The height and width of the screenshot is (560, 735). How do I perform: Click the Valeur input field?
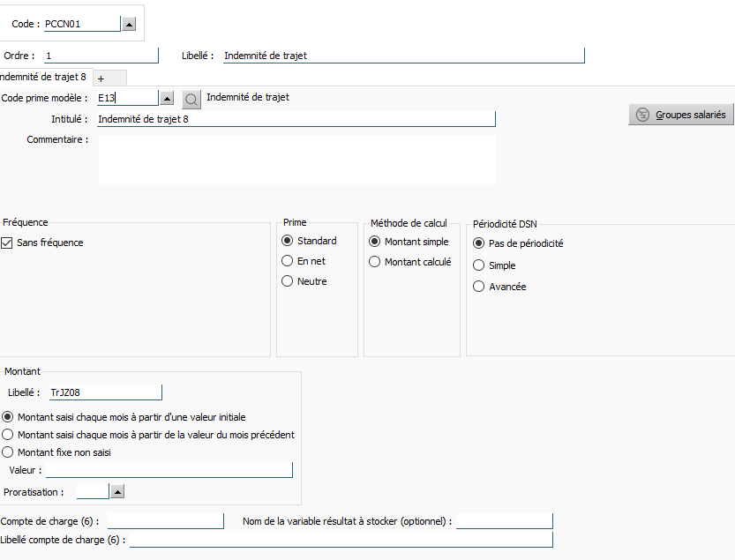tap(169, 469)
